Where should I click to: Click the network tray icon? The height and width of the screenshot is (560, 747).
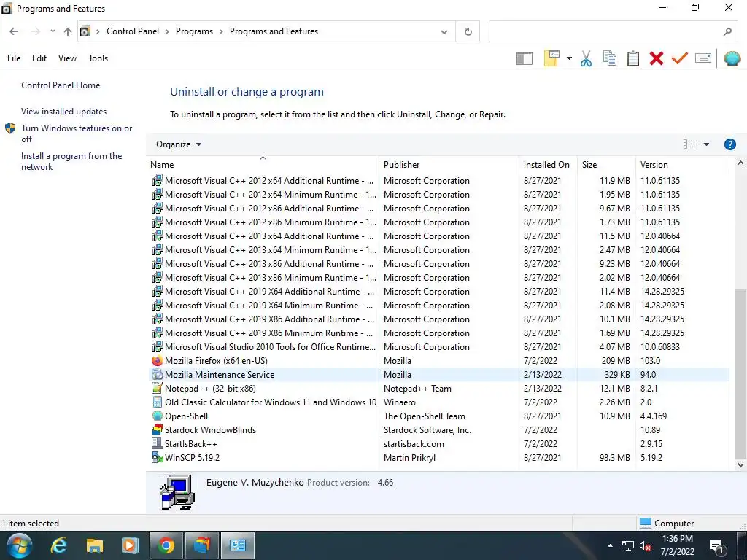(628, 545)
